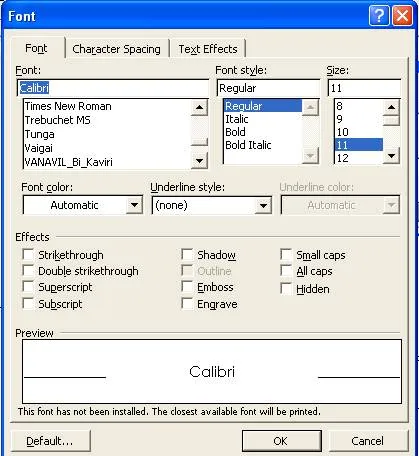Toggle the Shadow effect checkbox
419x456 pixels.
point(187,254)
